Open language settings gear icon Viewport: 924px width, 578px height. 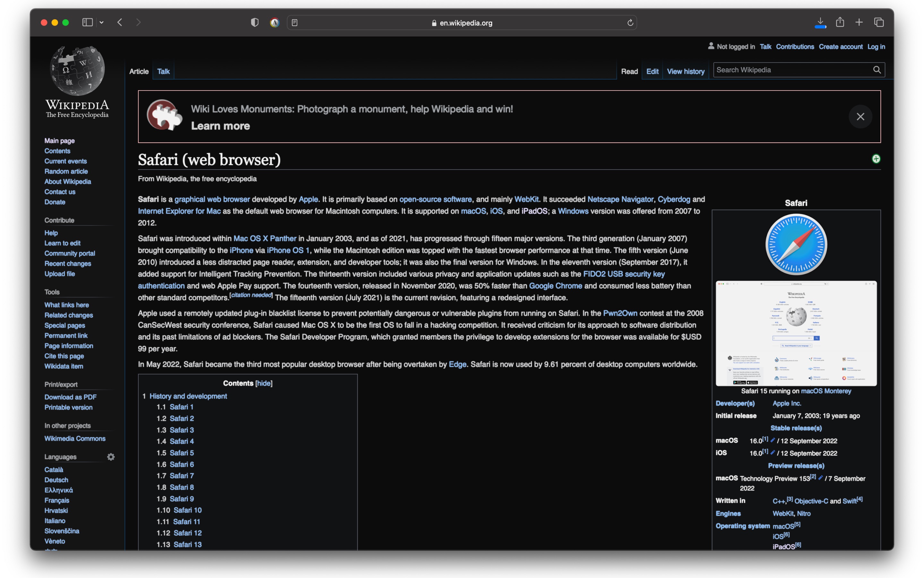(111, 457)
